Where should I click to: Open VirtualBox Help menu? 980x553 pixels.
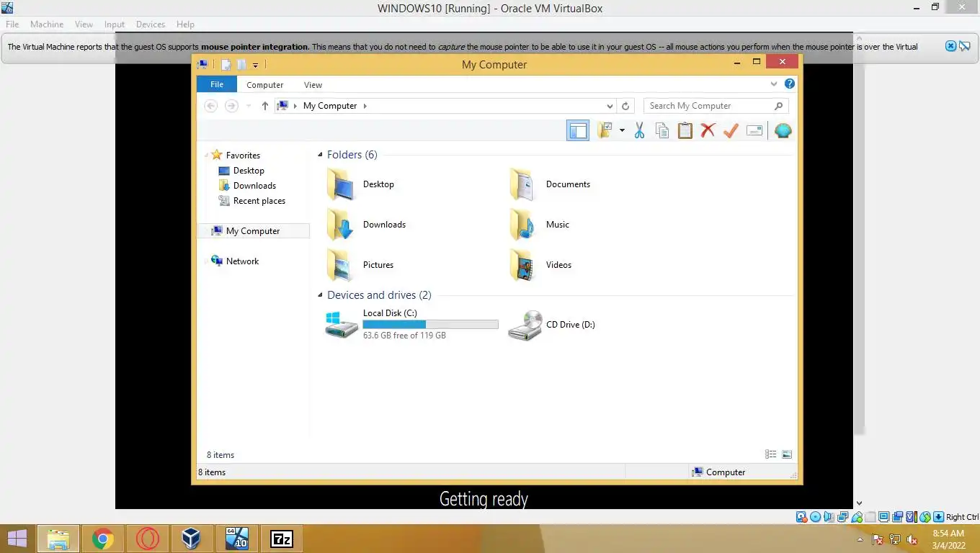pyautogui.click(x=185, y=24)
